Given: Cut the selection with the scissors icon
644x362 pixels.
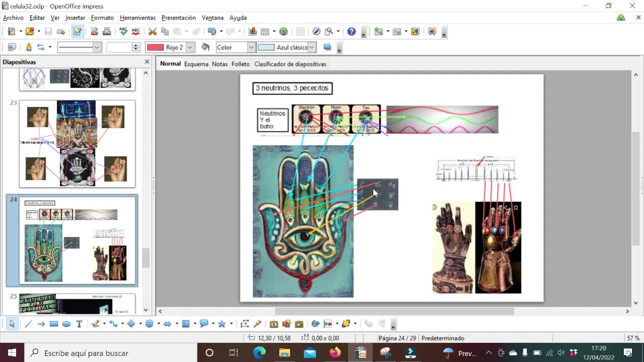Looking at the screenshot, I should (152, 32).
